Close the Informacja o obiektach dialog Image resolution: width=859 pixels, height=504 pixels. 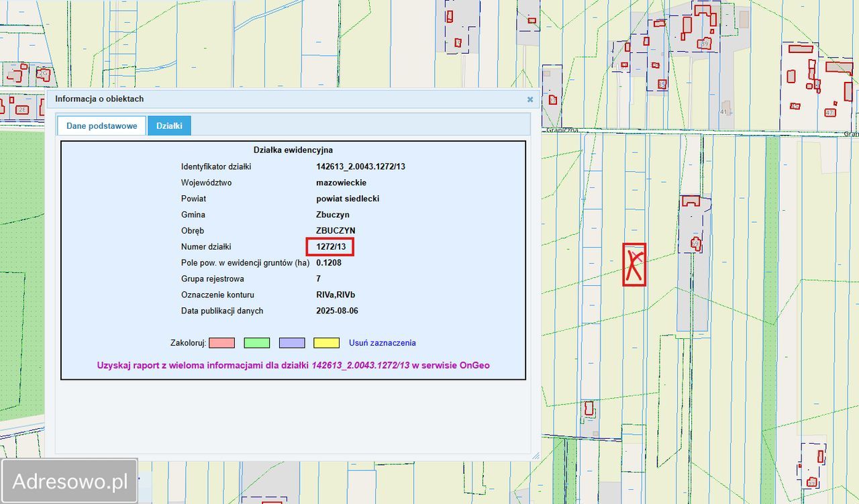[530, 99]
